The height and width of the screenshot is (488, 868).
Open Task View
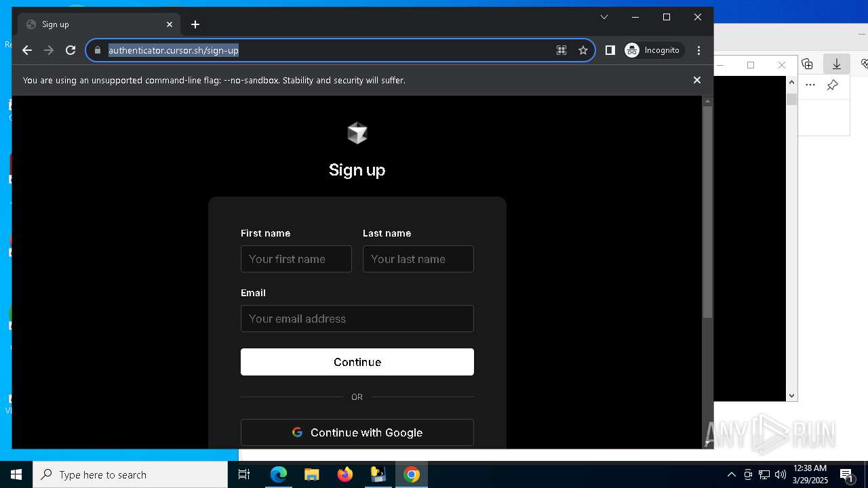pos(244,474)
